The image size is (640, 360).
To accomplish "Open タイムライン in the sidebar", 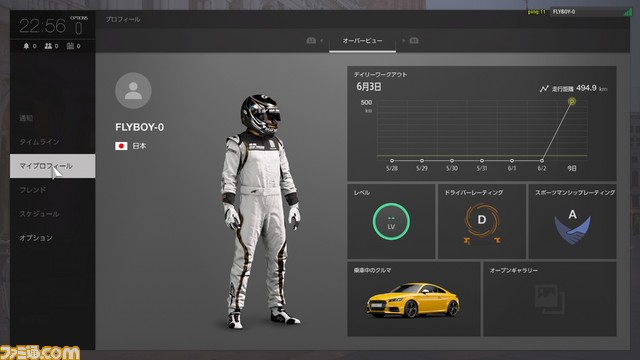I will (x=40, y=142).
